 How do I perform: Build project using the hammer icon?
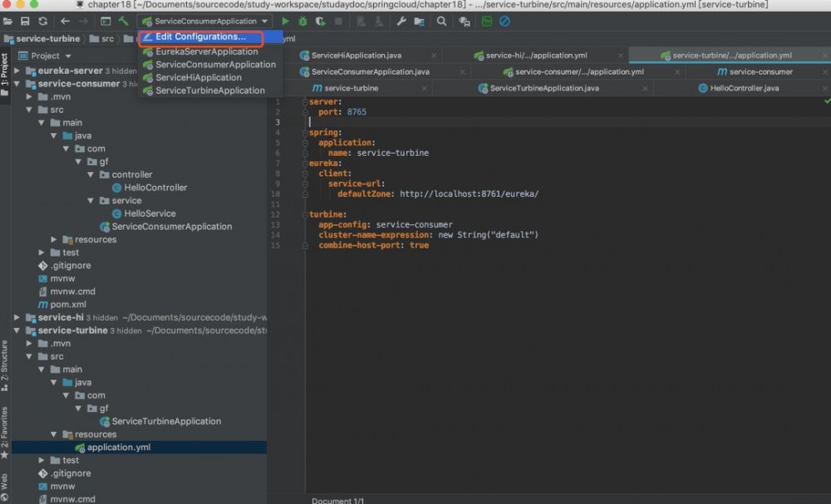pyautogui.click(x=123, y=21)
